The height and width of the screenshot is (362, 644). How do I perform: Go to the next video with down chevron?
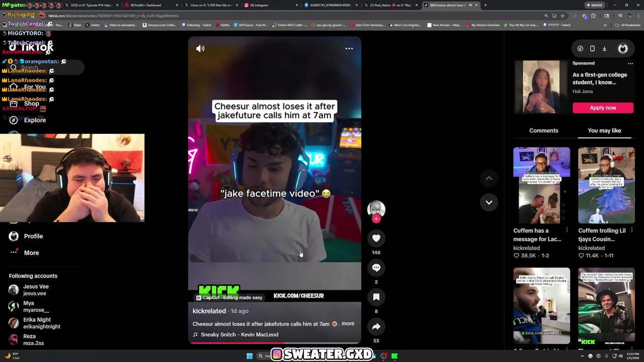coord(489,202)
